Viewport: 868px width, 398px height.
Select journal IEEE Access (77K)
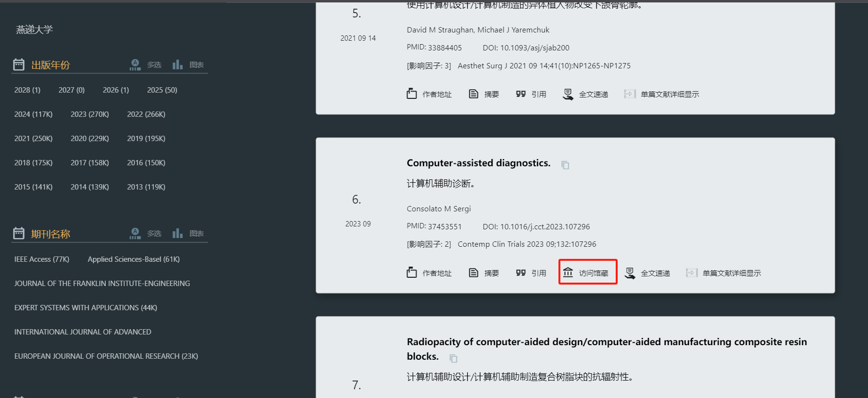42,259
